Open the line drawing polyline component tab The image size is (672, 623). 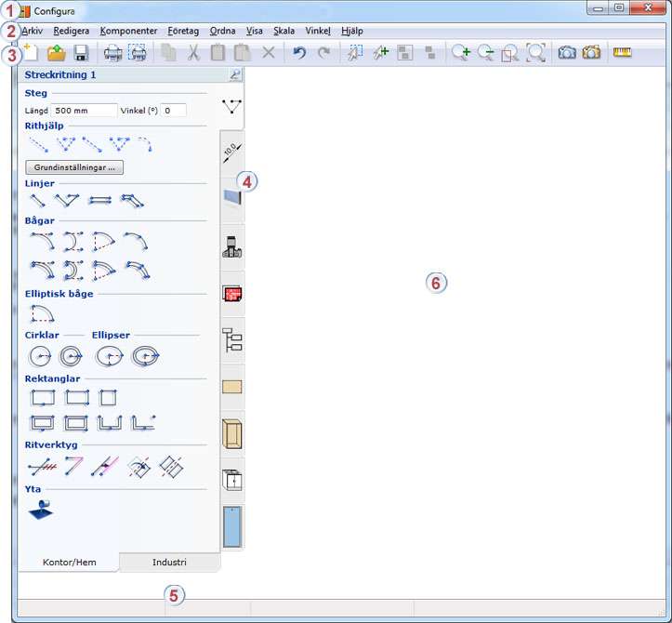(231, 106)
